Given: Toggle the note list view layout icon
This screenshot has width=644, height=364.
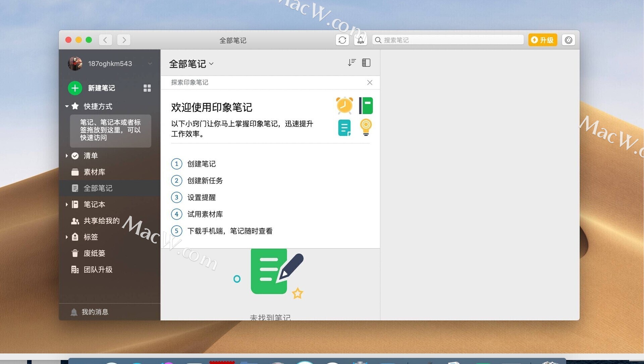Looking at the screenshot, I should 366,63.
